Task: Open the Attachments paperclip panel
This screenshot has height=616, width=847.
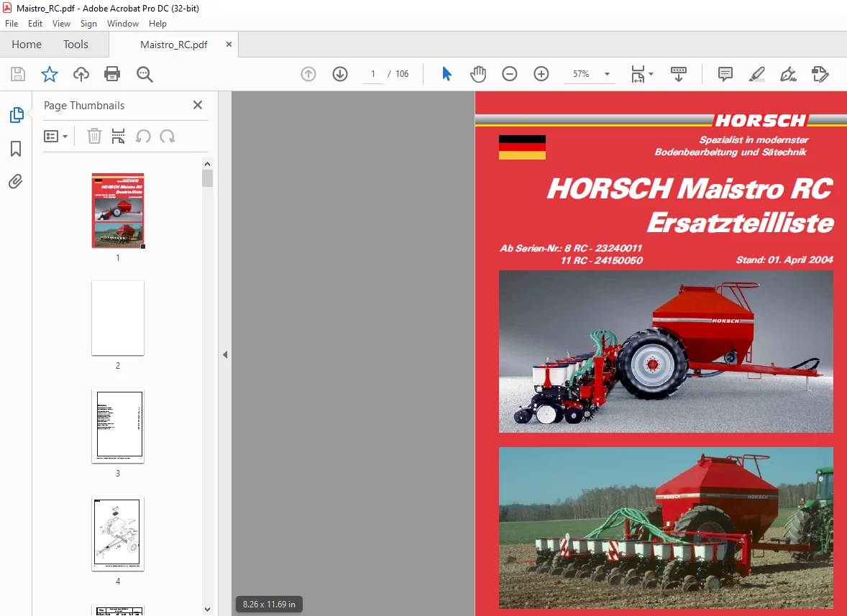Action: pyautogui.click(x=16, y=181)
